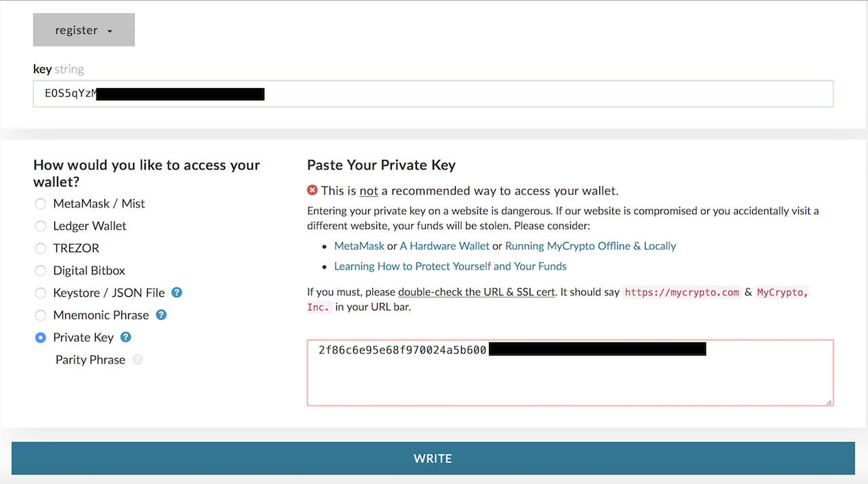Image resolution: width=868 pixels, height=484 pixels.
Task: Open the MetaMask link
Action: coord(359,246)
